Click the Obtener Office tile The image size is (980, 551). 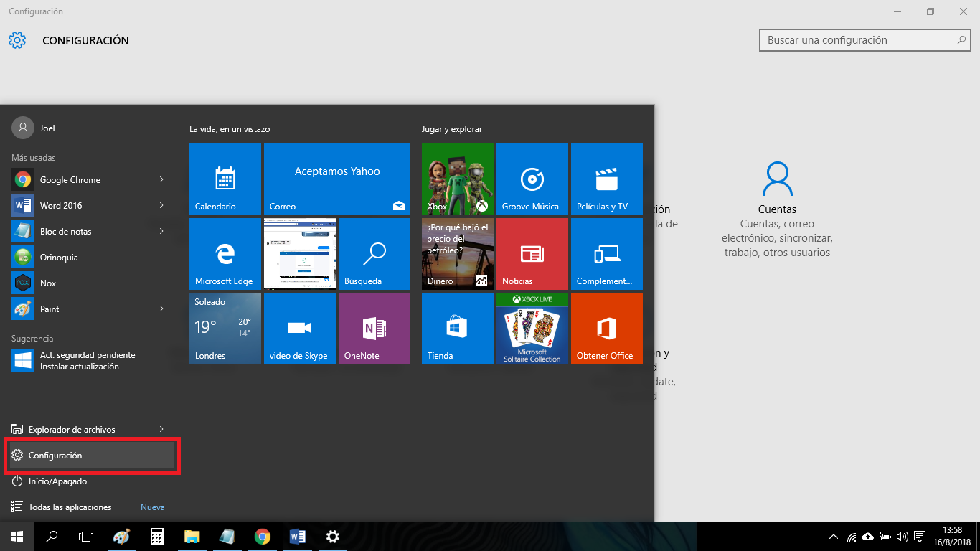click(x=607, y=329)
